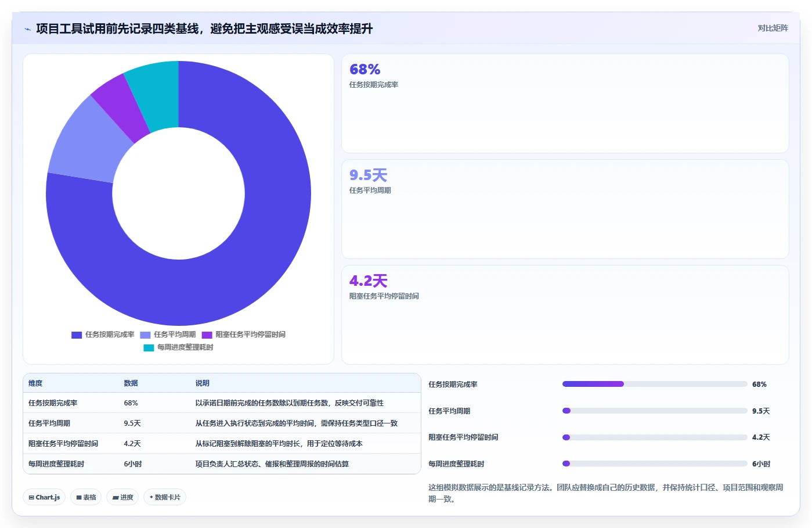
Task: Select table row 任务按期完成率
Action: coord(222,403)
